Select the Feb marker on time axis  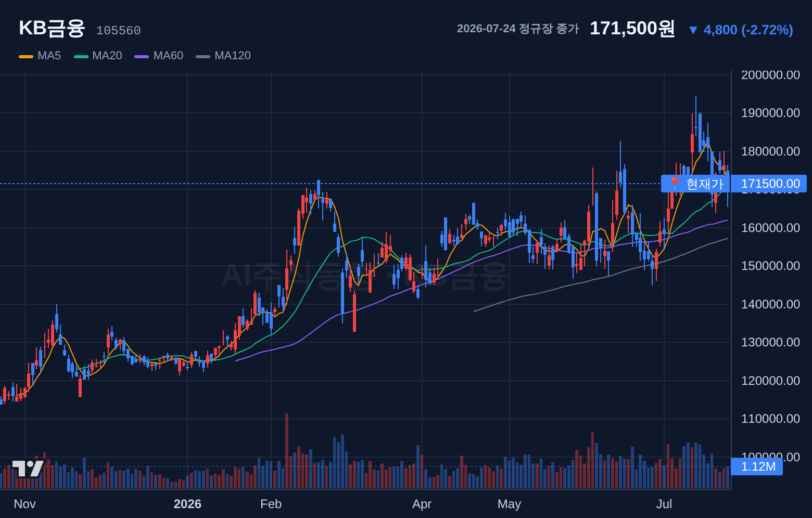click(271, 504)
